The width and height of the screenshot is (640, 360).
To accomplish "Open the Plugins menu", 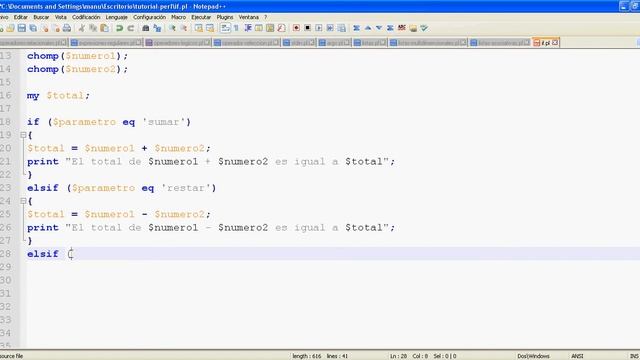I will coord(224,17).
